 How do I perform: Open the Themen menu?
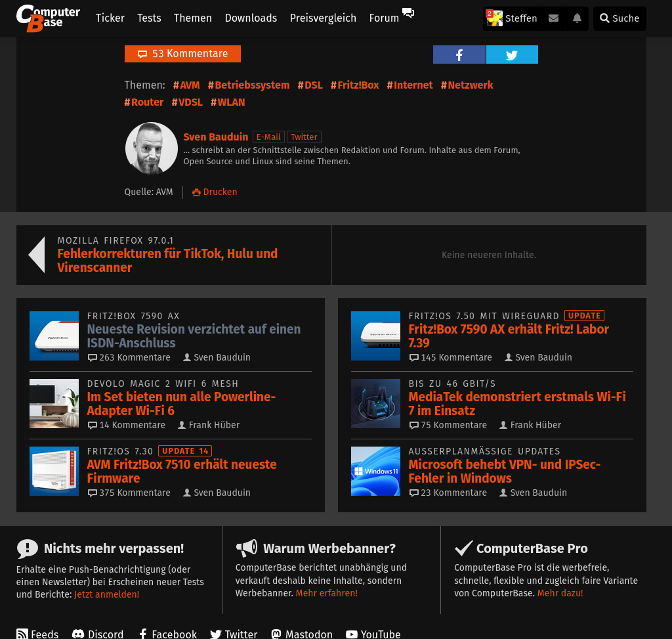tap(192, 18)
